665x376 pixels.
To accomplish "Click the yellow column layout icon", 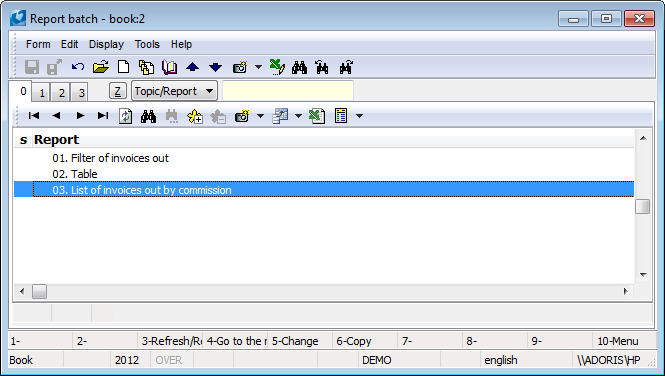I will click(x=341, y=116).
